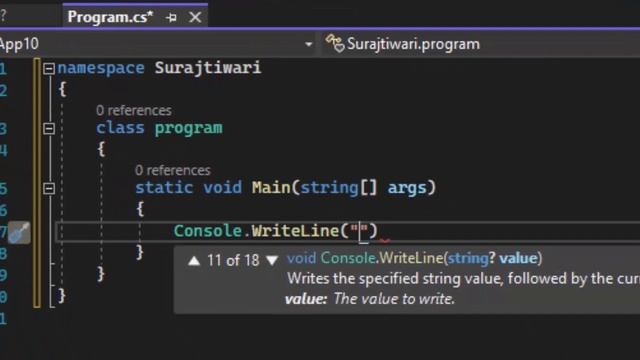Collapse the Main method block
Image resolution: width=640 pixels, height=360 pixels.
[49, 189]
